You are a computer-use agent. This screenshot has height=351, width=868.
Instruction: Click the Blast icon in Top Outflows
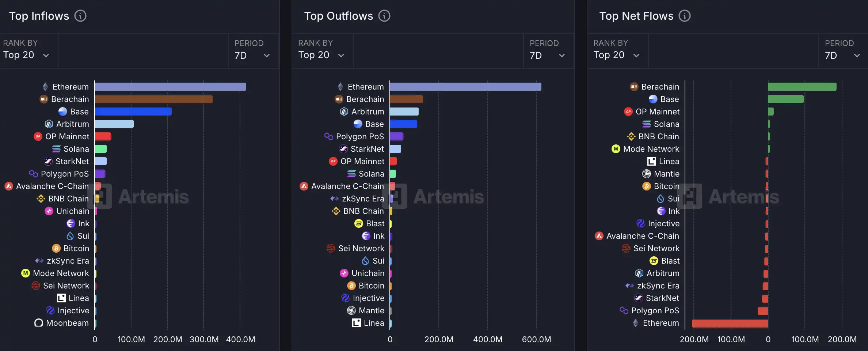(x=359, y=223)
